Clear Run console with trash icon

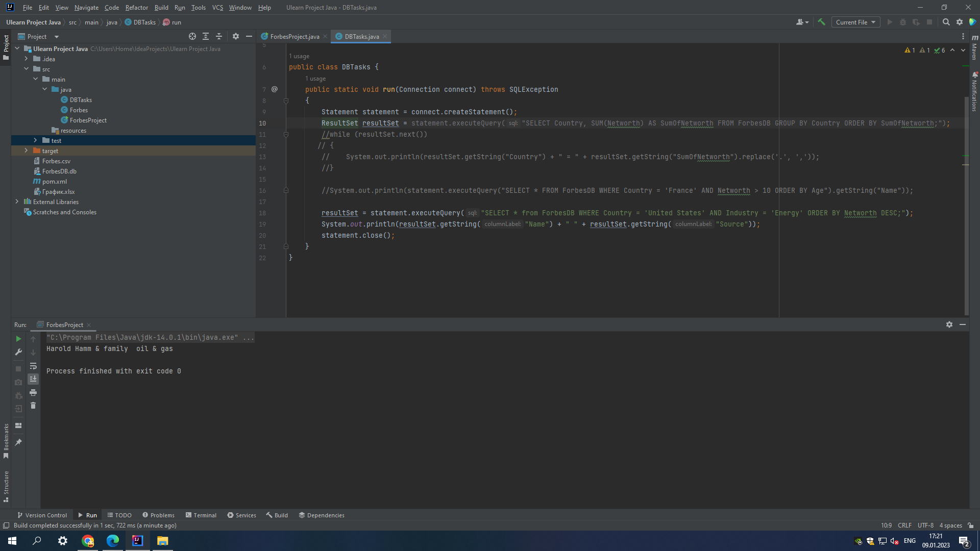[x=33, y=406]
